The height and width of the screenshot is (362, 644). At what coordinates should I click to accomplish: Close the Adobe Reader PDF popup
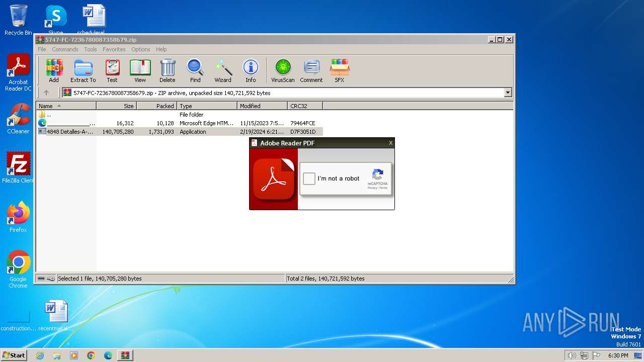pos(390,143)
